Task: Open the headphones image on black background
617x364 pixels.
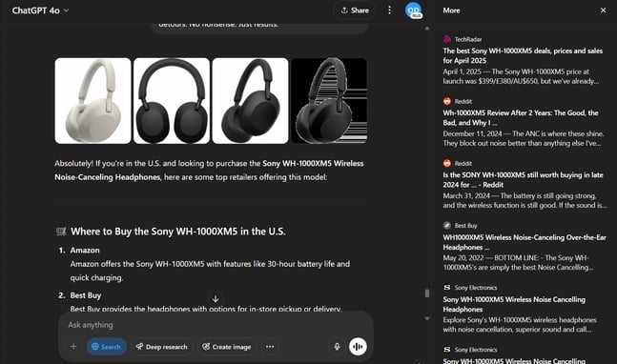Action: click(329, 101)
